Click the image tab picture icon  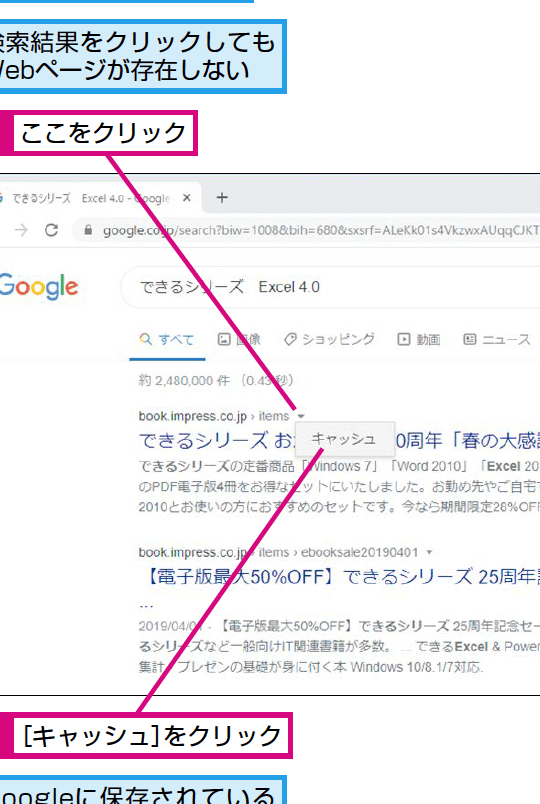click(224, 339)
